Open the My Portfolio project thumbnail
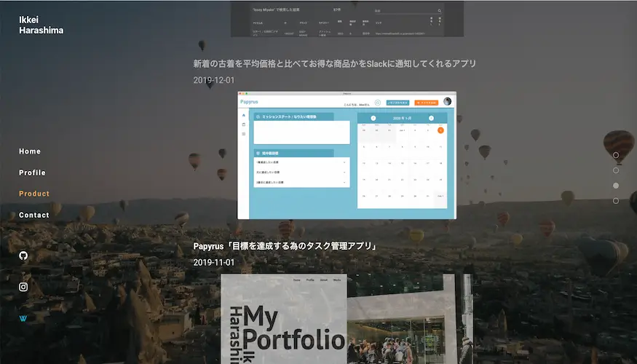This screenshot has height=364, width=637. (x=347, y=319)
